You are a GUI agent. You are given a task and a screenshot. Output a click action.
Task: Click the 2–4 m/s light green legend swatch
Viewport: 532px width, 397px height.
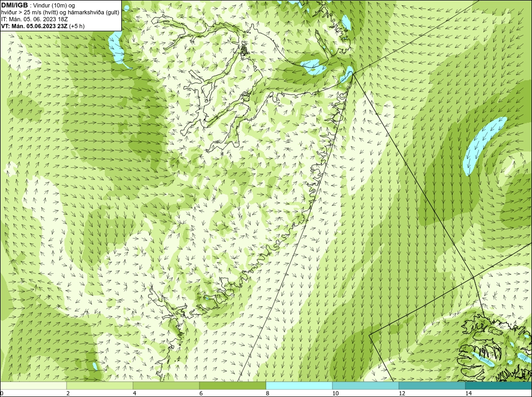pos(100,386)
